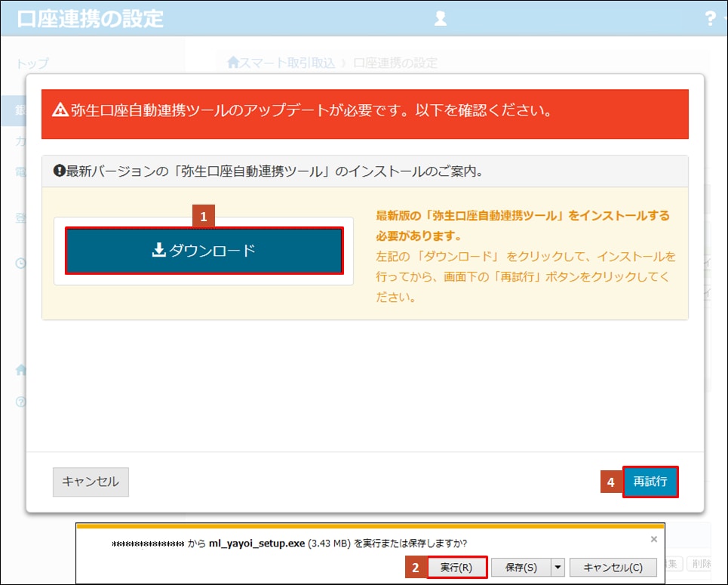Close the download notification bar
Screen dimensions: 728x585
pyautogui.click(x=654, y=539)
